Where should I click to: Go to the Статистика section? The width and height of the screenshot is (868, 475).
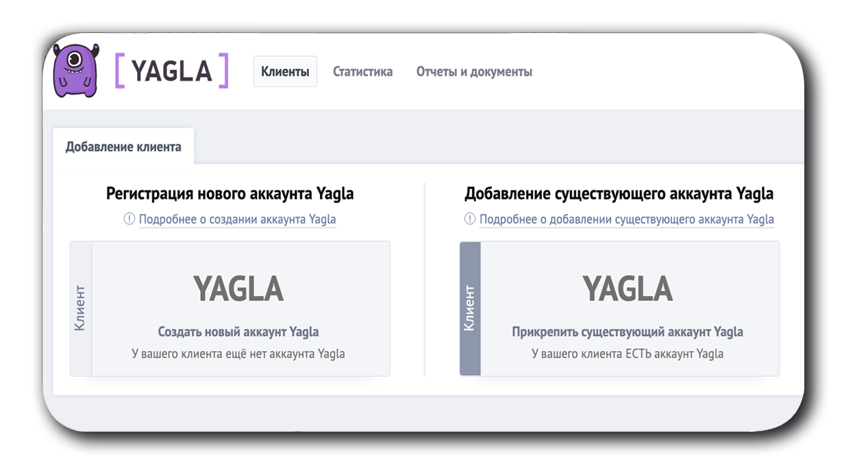[362, 71]
